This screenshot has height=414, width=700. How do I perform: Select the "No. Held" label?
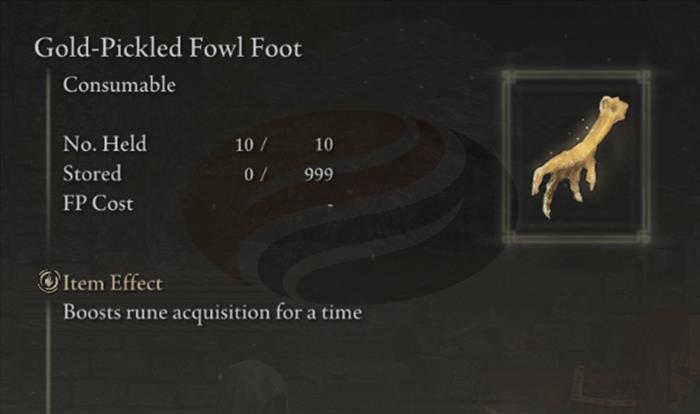point(104,144)
